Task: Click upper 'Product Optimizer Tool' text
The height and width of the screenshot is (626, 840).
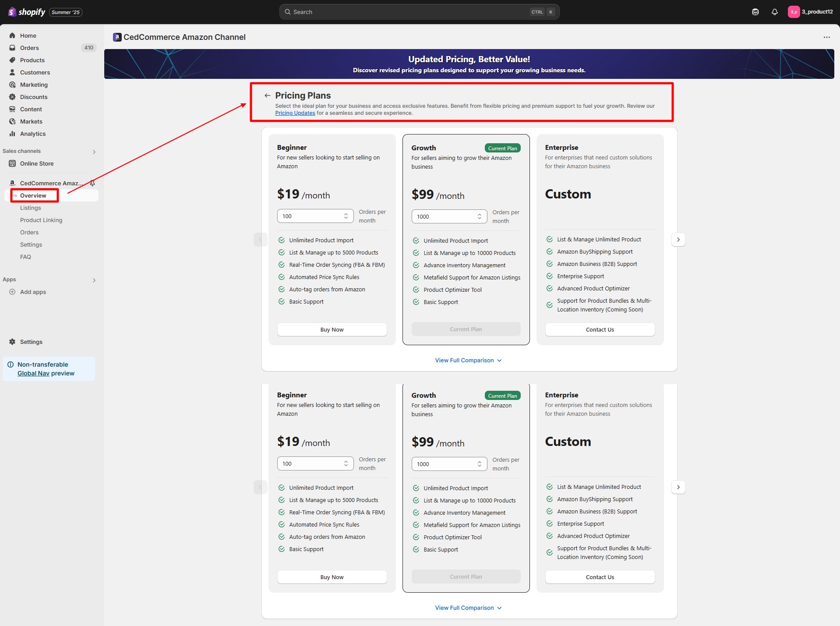Action: click(x=452, y=290)
